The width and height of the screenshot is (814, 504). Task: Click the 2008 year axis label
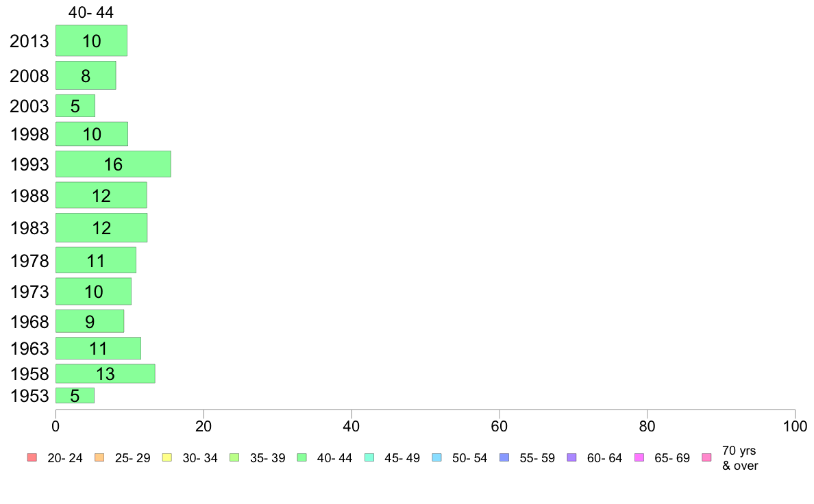point(29,76)
